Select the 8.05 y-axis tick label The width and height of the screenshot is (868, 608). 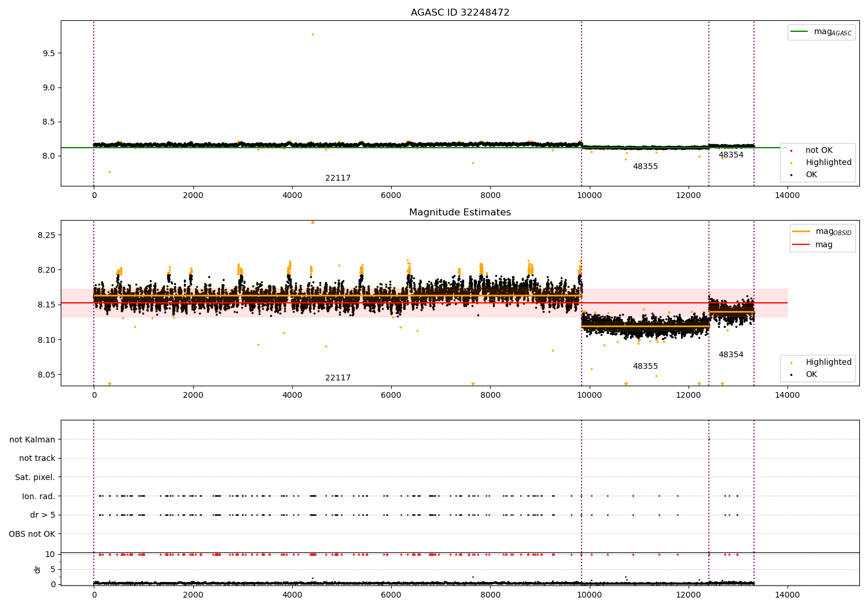[47, 375]
